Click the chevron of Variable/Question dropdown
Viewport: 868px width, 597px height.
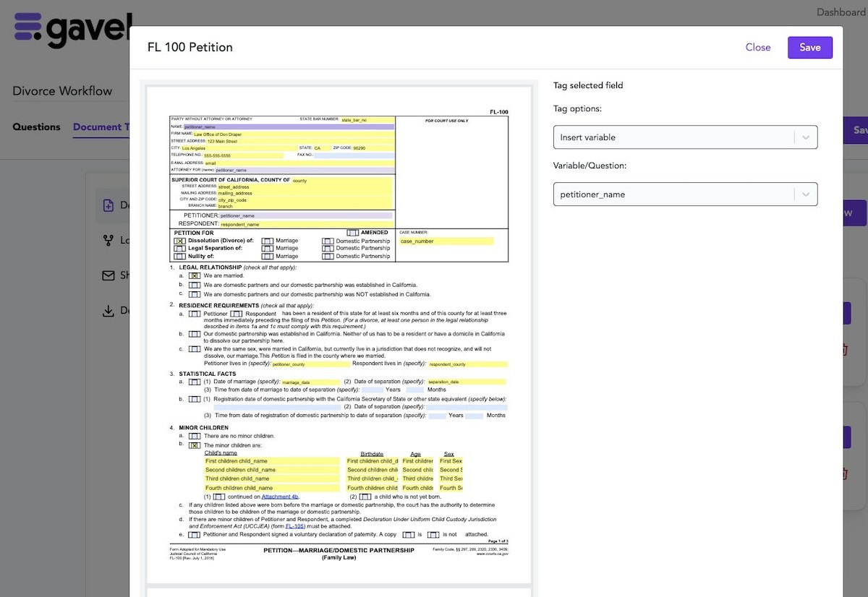[x=806, y=194]
